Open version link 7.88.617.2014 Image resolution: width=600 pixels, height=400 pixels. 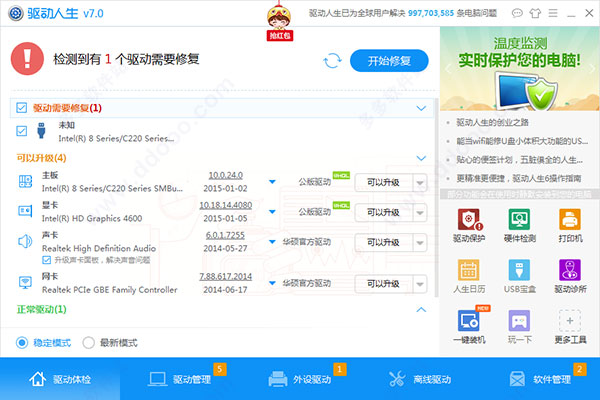click(225, 276)
